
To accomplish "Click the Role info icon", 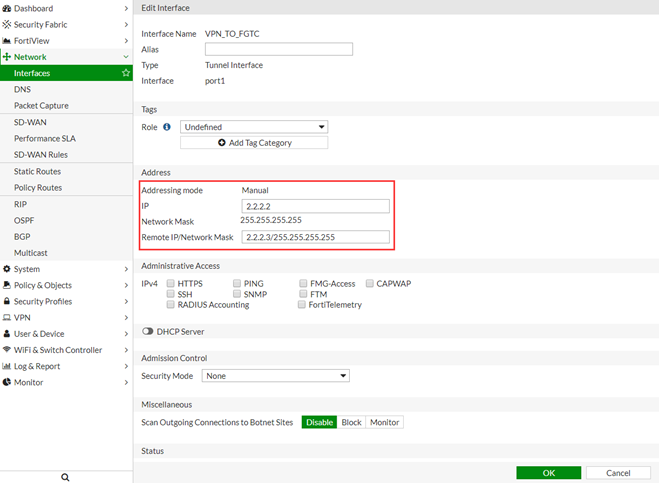I will click(x=167, y=127).
